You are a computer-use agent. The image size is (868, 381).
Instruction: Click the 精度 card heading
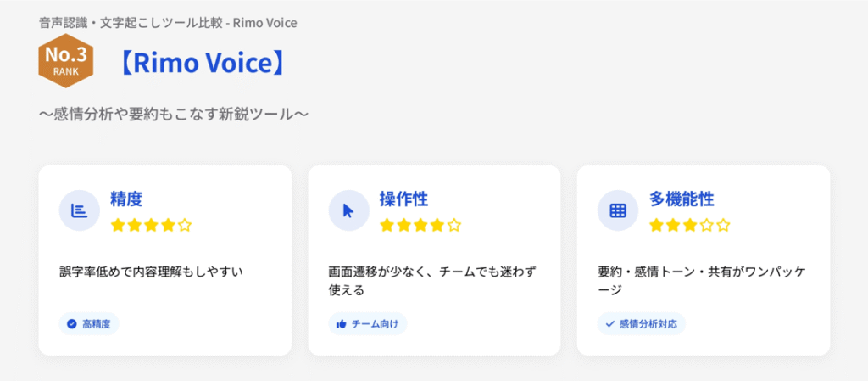126,199
